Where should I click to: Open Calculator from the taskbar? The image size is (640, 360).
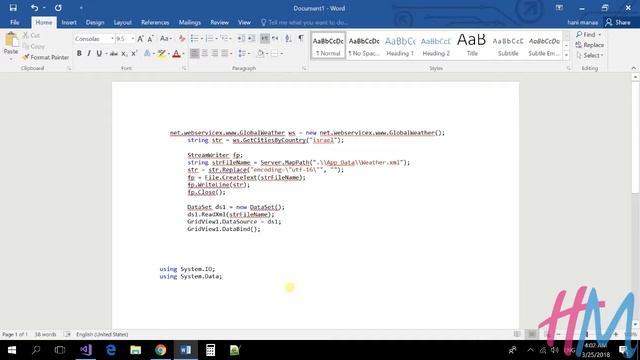point(210,350)
